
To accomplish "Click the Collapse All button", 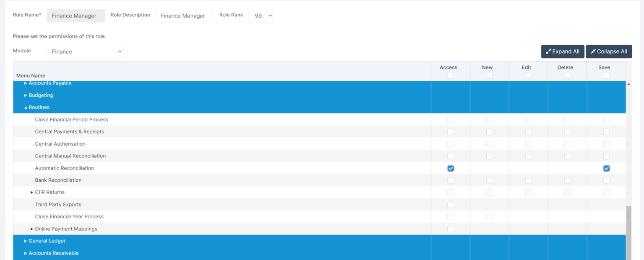I will [x=609, y=51].
